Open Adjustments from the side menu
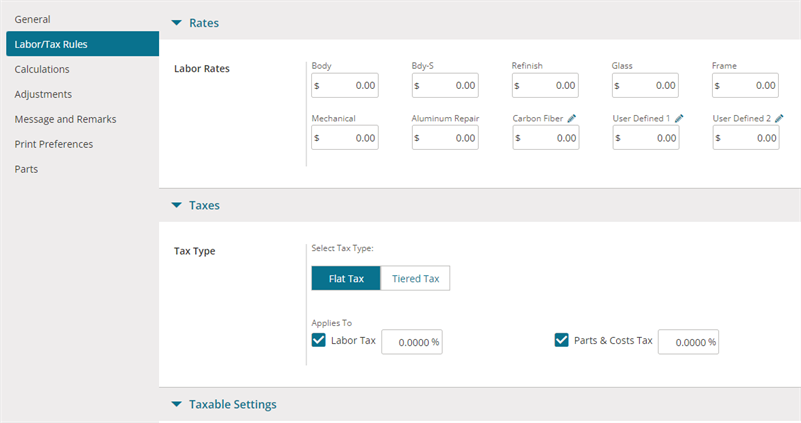 pos(43,95)
